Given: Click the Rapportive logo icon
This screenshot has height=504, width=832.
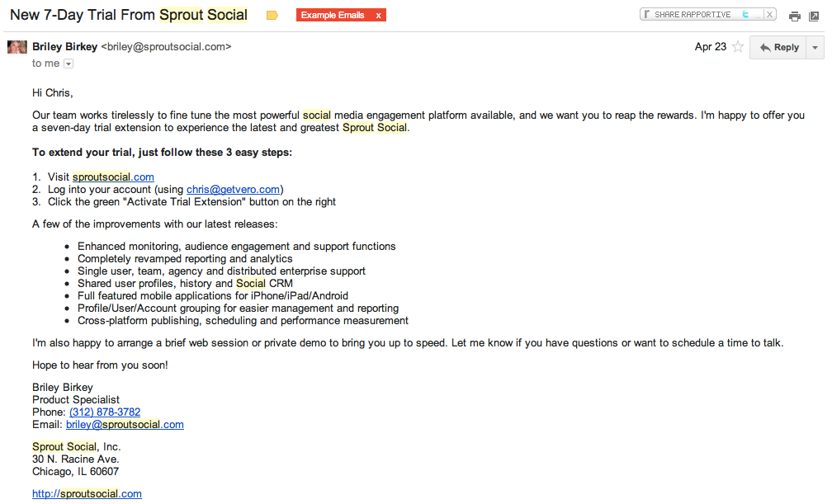Looking at the screenshot, I should pos(648,14).
